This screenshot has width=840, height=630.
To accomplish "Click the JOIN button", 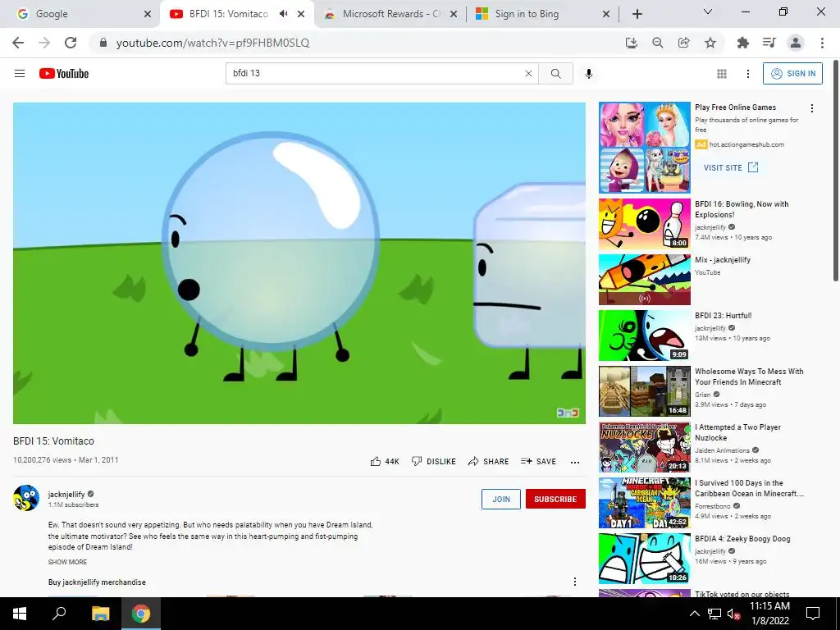I will pos(501,499).
